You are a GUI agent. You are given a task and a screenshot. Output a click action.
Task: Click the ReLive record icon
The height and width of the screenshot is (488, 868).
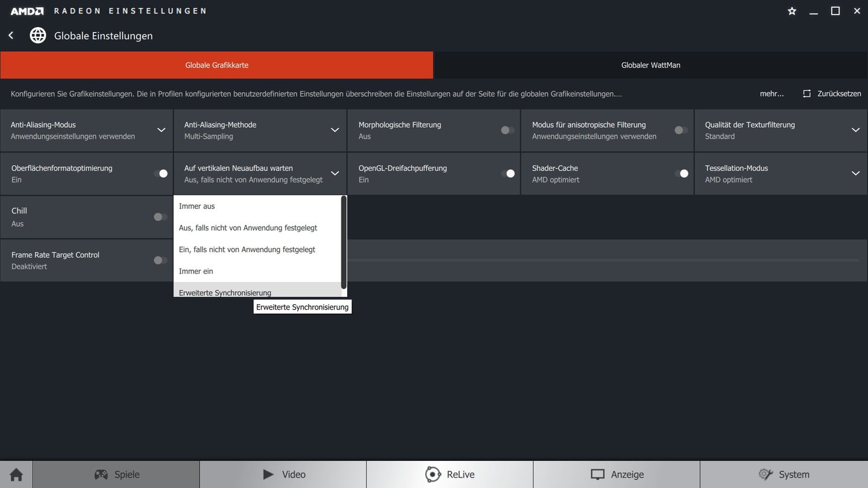432,474
